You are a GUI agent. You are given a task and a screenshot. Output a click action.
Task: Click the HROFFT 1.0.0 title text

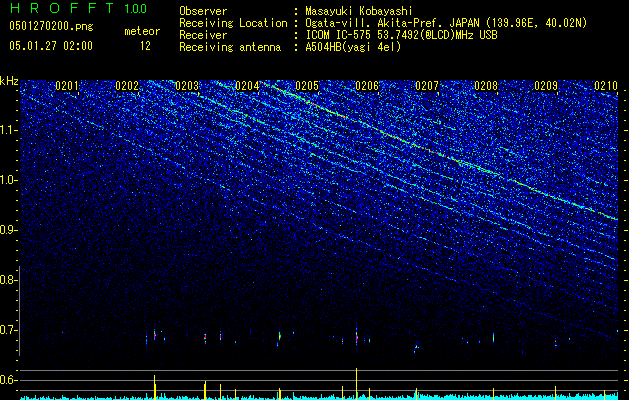(x=79, y=8)
